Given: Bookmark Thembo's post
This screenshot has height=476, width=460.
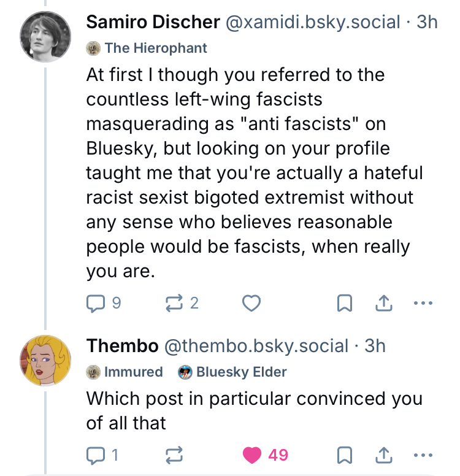Looking at the screenshot, I should click(x=345, y=455).
